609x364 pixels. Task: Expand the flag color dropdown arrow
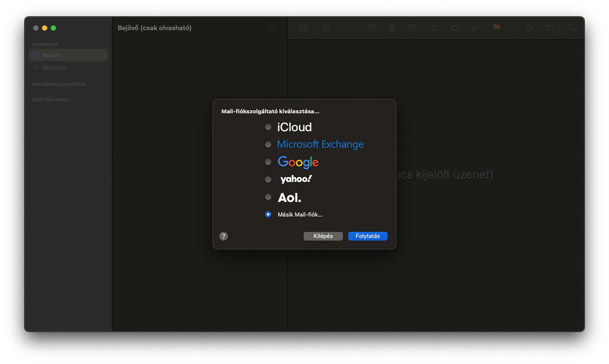click(510, 28)
